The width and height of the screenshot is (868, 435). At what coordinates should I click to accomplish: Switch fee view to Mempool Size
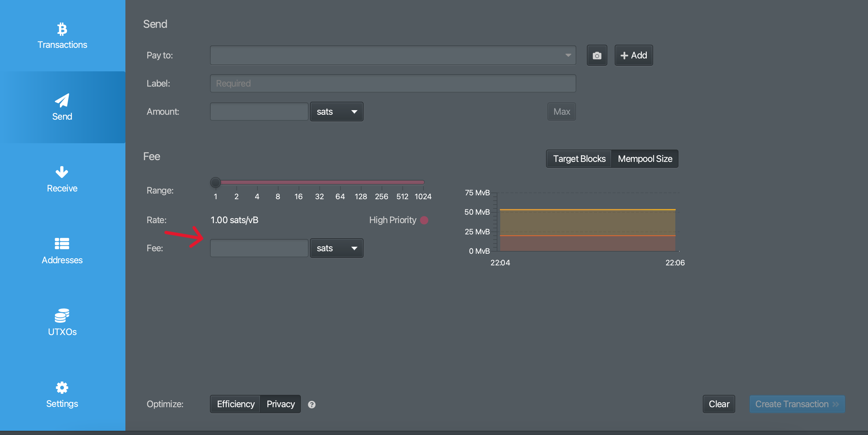(645, 159)
